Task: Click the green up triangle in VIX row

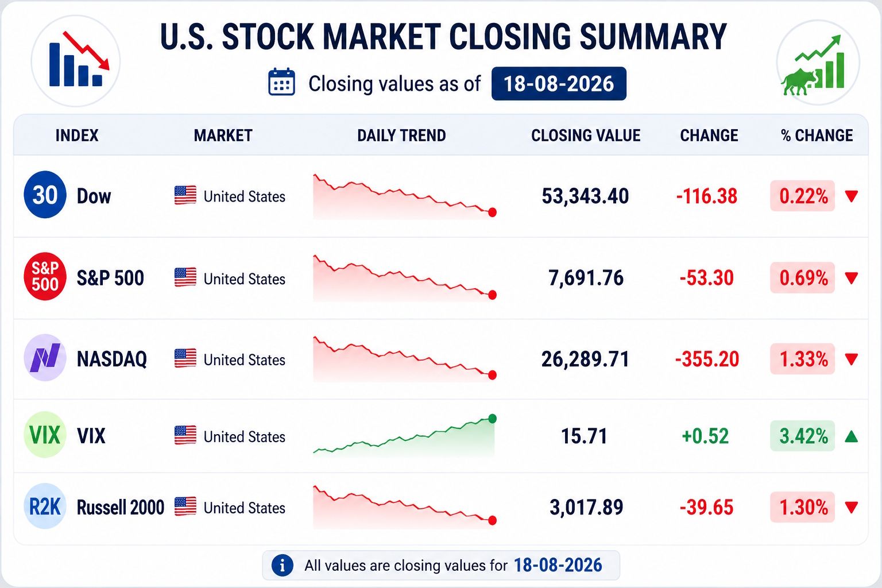Action: [x=852, y=437]
